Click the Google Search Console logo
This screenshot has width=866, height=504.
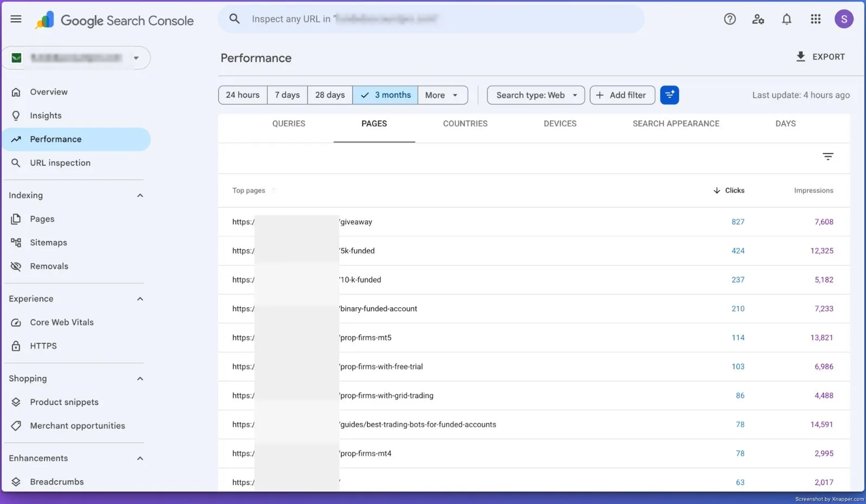point(115,20)
